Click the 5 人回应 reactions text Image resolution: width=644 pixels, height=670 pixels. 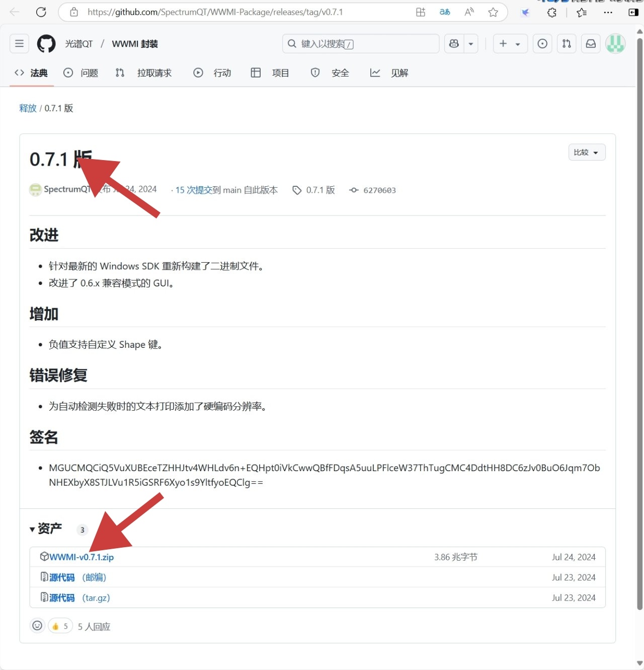click(x=94, y=627)
